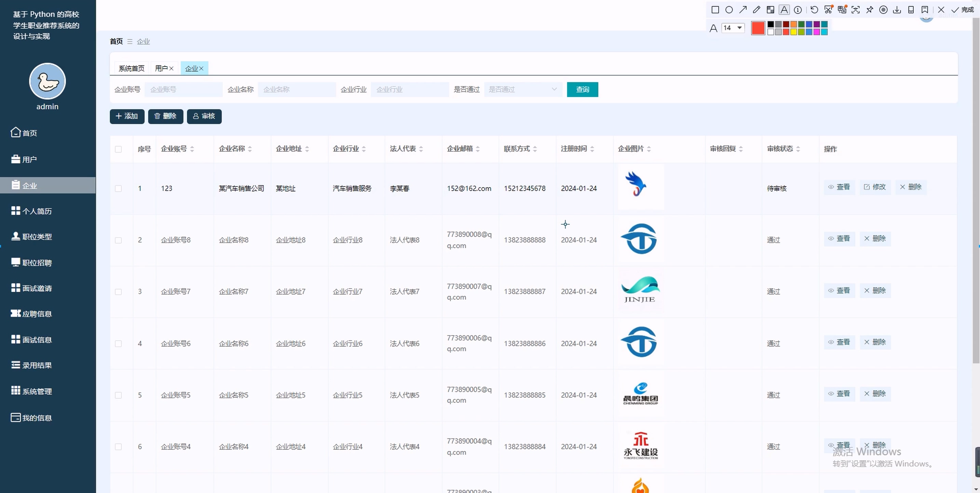This screenshot has height=493, width=980.
Task: Cancel the screenshot with X icon
Action: coord(941,10)
